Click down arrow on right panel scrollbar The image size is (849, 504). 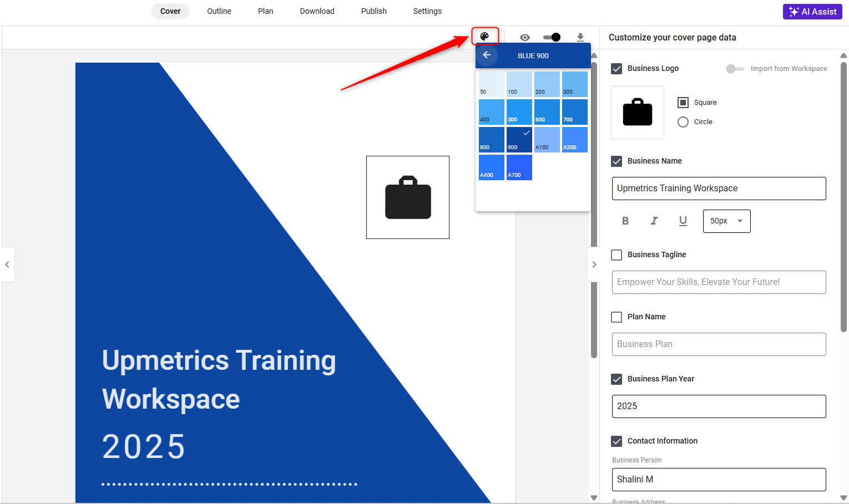point(843,498)
